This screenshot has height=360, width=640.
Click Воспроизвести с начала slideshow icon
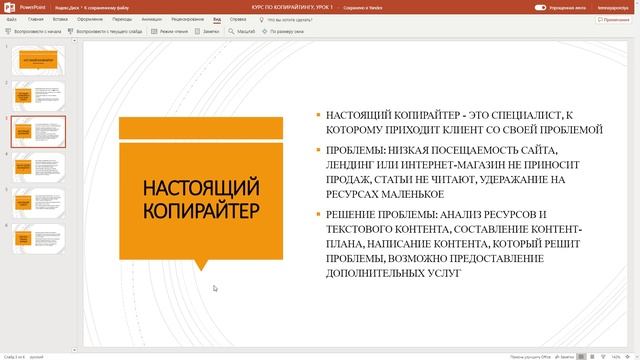point(8,31)
